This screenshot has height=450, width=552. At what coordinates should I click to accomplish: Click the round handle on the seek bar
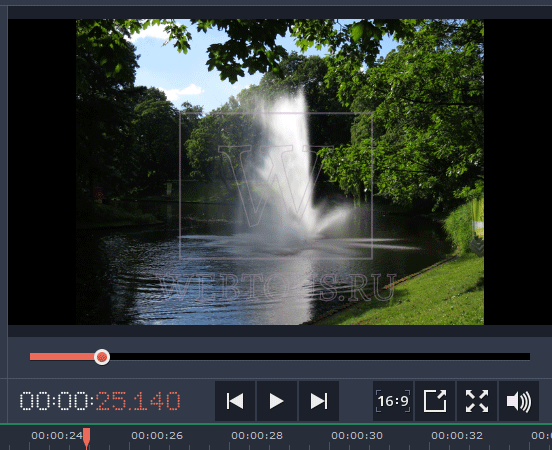pyautogui.click(x=102, y=357)
